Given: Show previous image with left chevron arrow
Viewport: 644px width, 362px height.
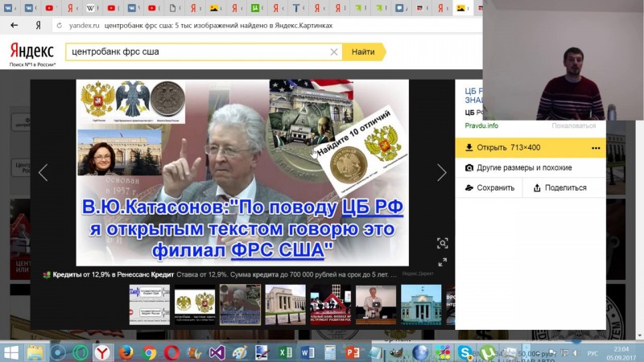Looking at the screenshot, I should [x=43, y=172].
